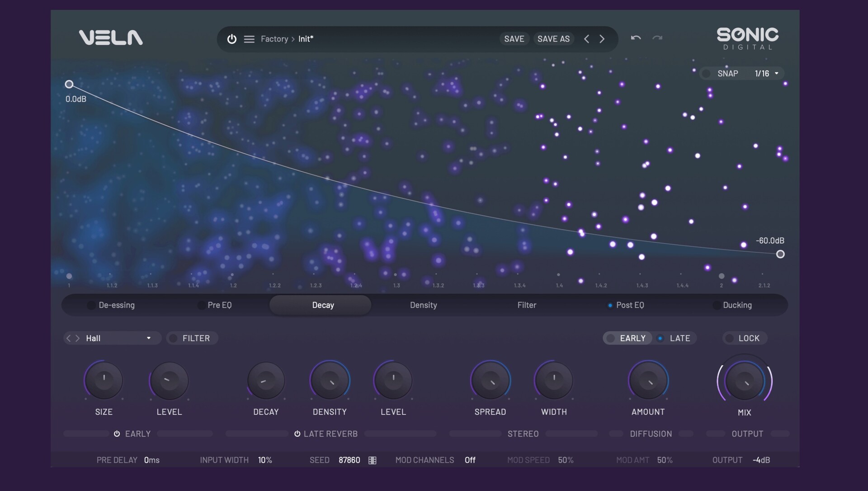This screenshot has height=491, width=868.
Task: Click the Sonic Digital logo
Action: 748,38
